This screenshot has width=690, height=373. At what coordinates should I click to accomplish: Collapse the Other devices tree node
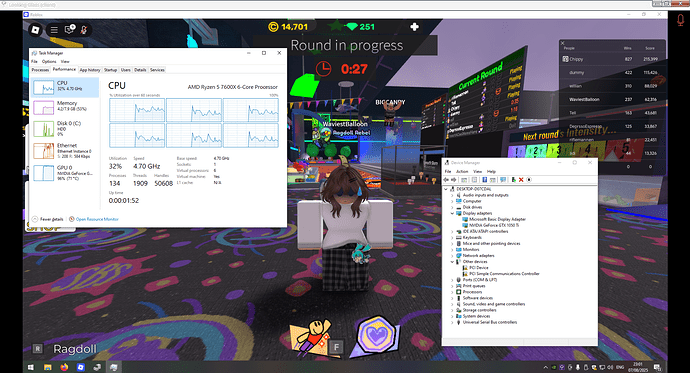(x=452, y=262)
